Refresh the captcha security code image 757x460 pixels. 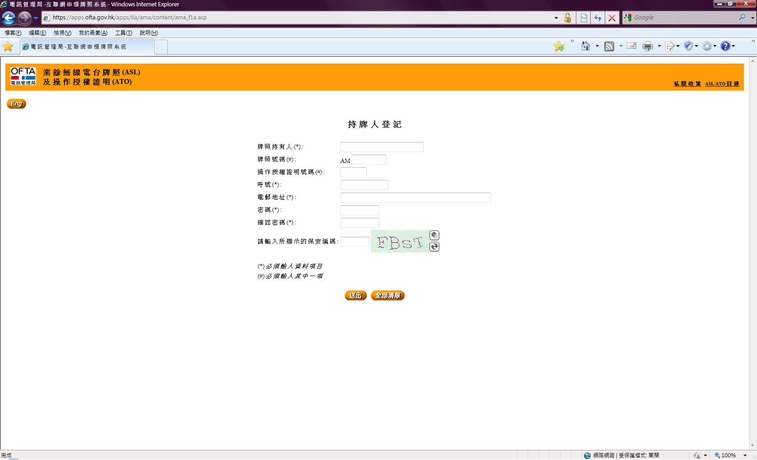434,246
